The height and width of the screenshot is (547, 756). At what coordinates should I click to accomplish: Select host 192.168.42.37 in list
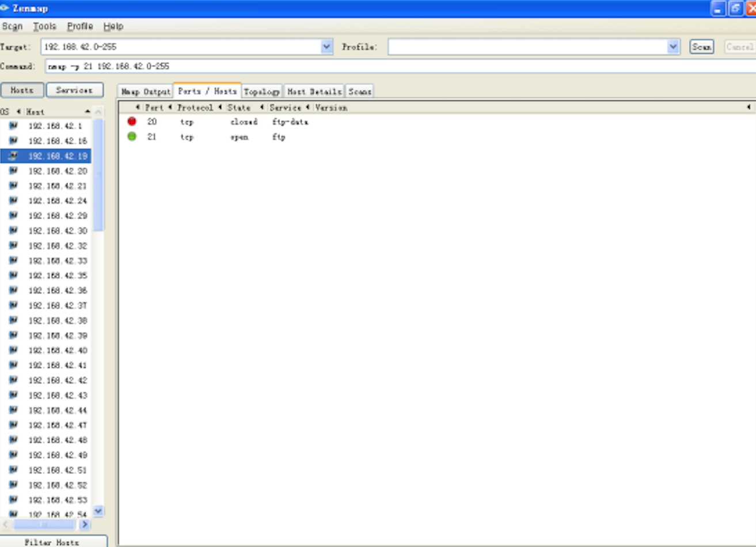click(x=58, y=305)
